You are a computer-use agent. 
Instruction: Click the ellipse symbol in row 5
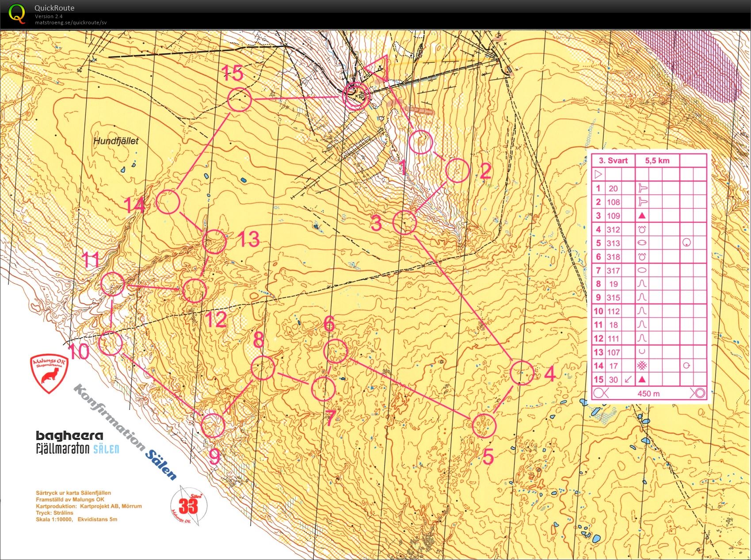642,243
